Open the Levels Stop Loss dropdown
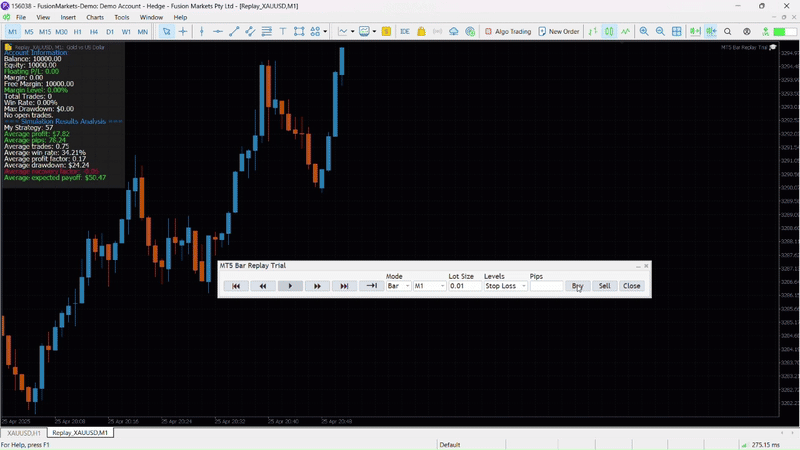 pos(506,286)
